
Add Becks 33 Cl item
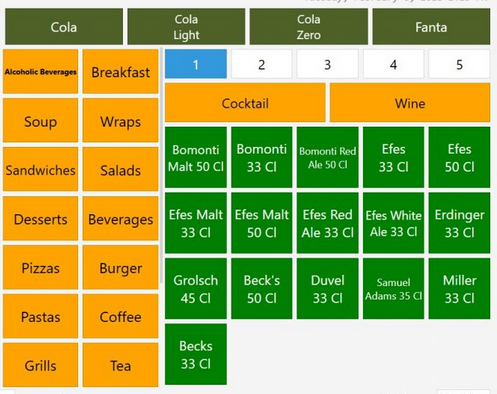click(196, 354)
